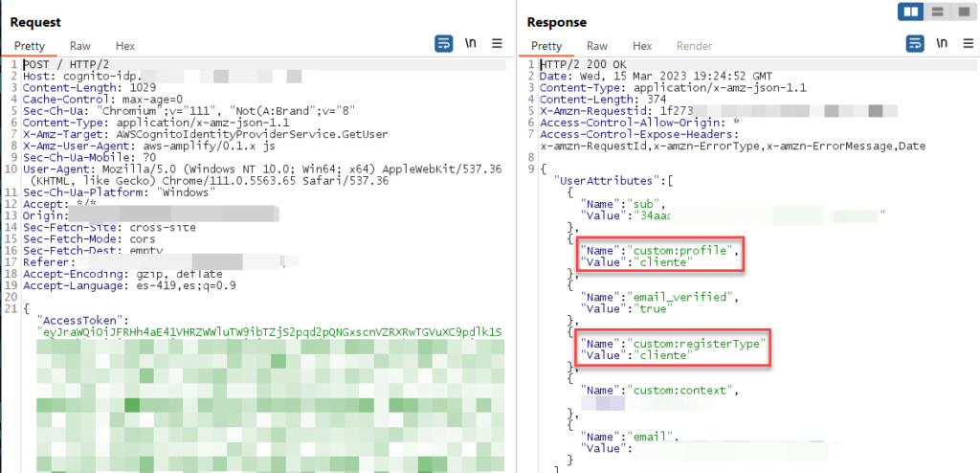The height and width of the screenshot is (473, 980).
Task: Switch to Response Raw tab
Action: (x=597, y=46)
